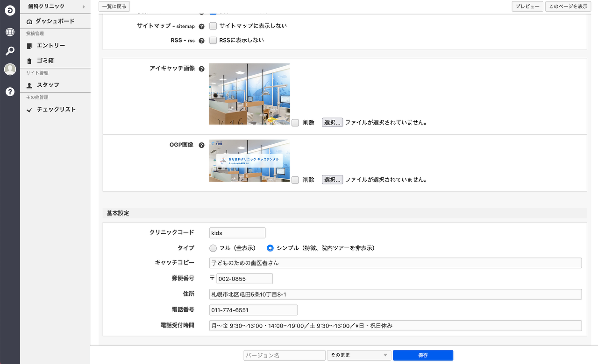
Task: Click help icon next to アイキャッチ画像
Action: [202, 69]
